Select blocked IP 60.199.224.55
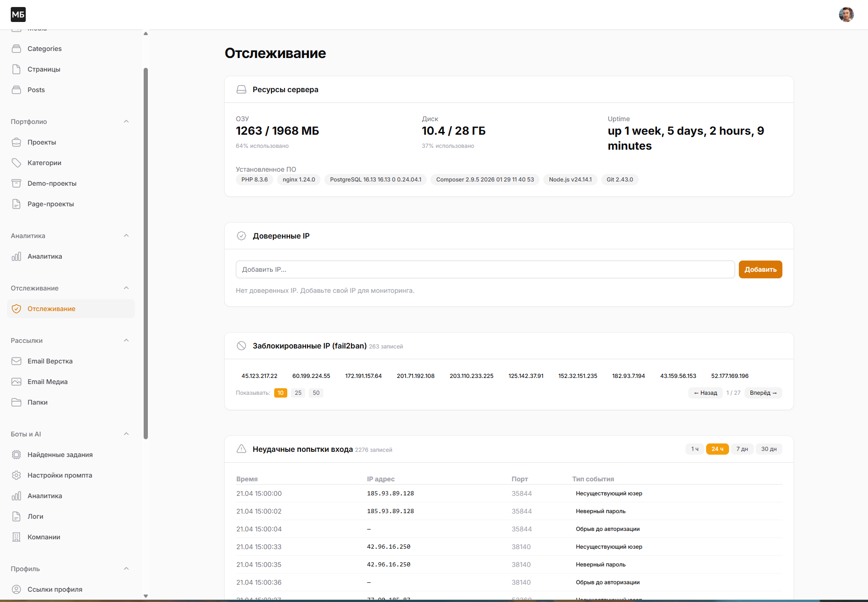Viewport: 868px width, 602px height. click(x=311, y=376)
